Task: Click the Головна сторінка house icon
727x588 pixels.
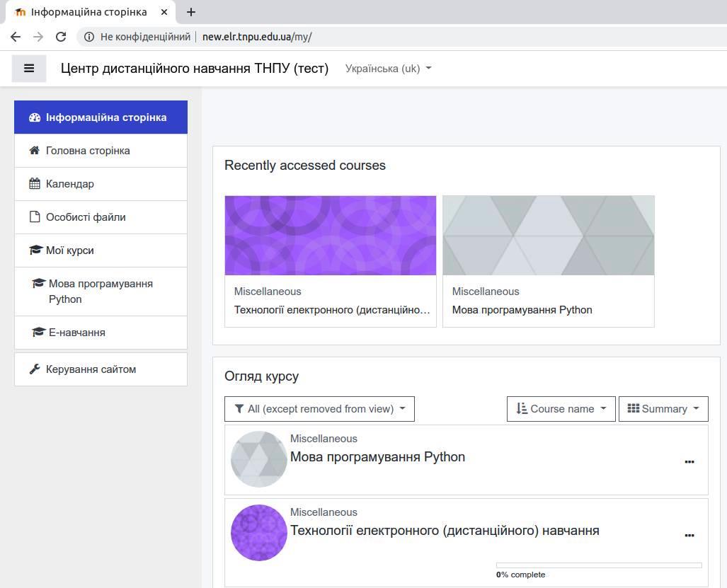Action: [x=34, y=150]
